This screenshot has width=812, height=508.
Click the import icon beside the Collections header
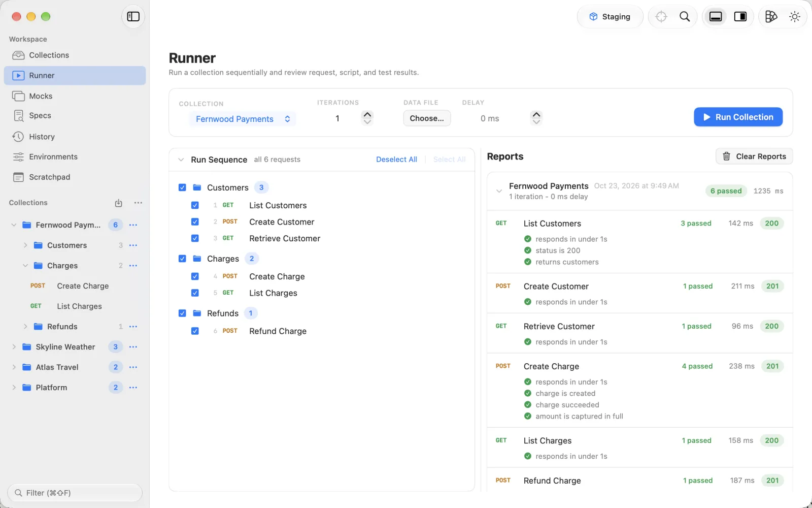point(118,203)
